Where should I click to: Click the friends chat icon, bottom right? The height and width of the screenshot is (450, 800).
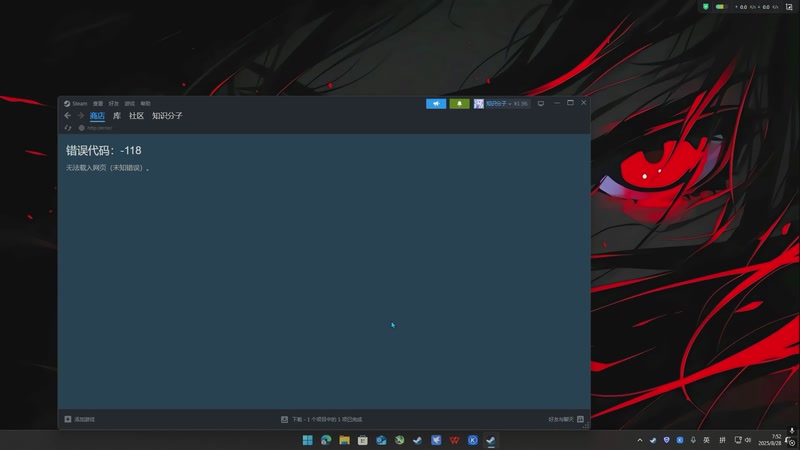coord(581,419)
